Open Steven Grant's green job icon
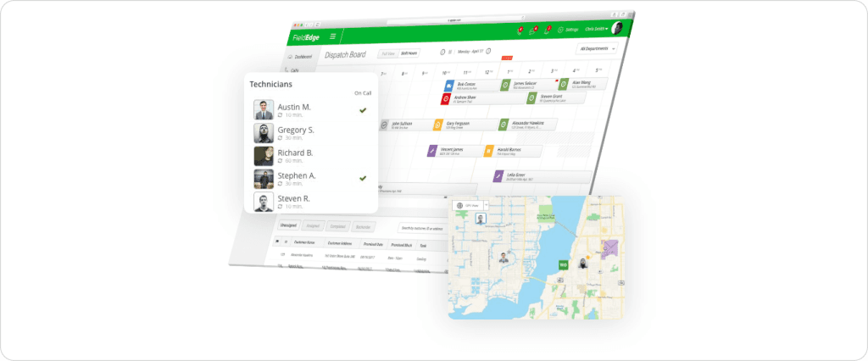 pyautogui.click(x=531, y=98)
